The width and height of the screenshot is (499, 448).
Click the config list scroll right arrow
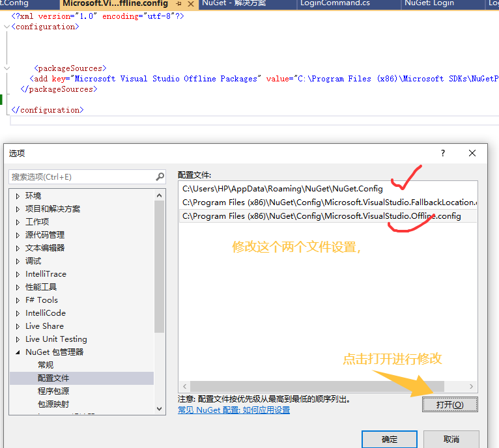point(471,386)
